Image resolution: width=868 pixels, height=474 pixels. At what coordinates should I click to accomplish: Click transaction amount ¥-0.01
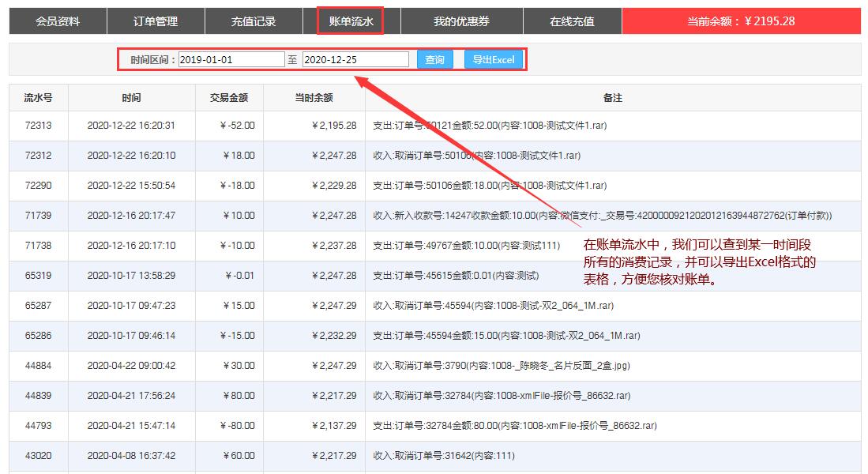tap(239, 275)
